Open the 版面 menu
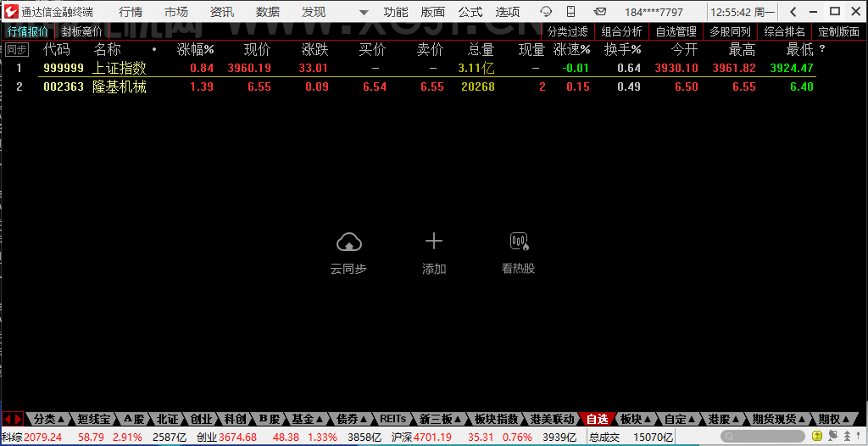The width and height of the screenshot is (868, 446). (x=433, y=12)
